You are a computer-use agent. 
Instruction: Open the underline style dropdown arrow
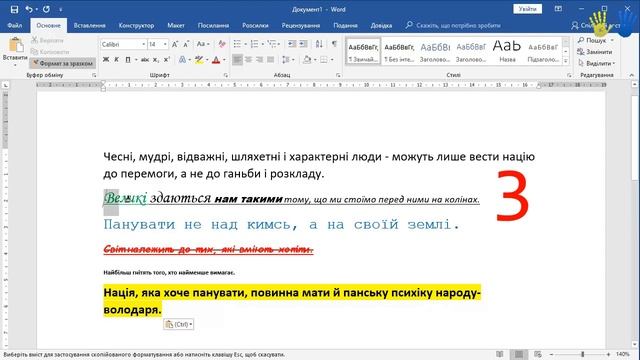pyautogui.click(x=136, y=60)
